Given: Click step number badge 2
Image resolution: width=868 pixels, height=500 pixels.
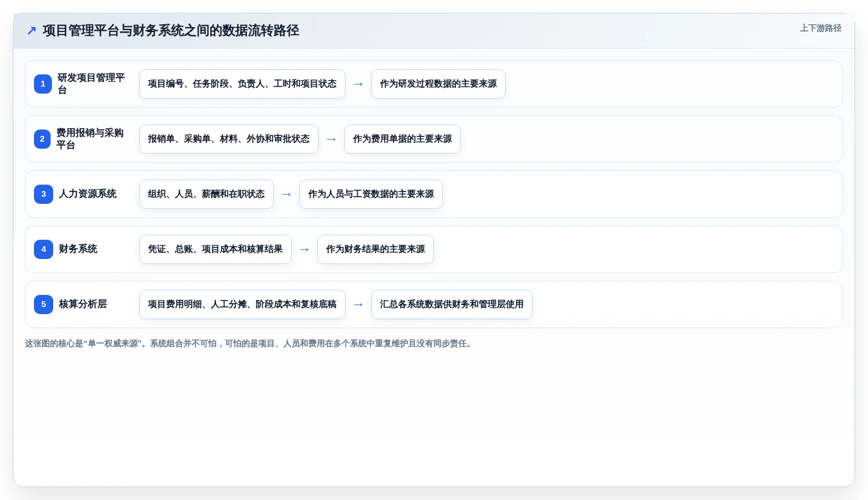Looking at the screenshot, I should [43, 139].
